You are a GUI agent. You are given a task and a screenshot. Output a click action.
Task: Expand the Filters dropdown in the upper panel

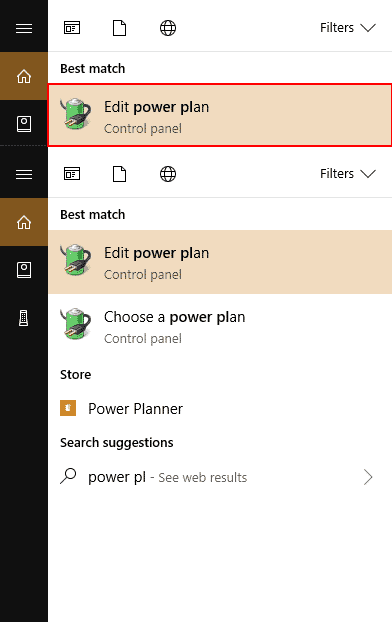(x=348, y=28)
